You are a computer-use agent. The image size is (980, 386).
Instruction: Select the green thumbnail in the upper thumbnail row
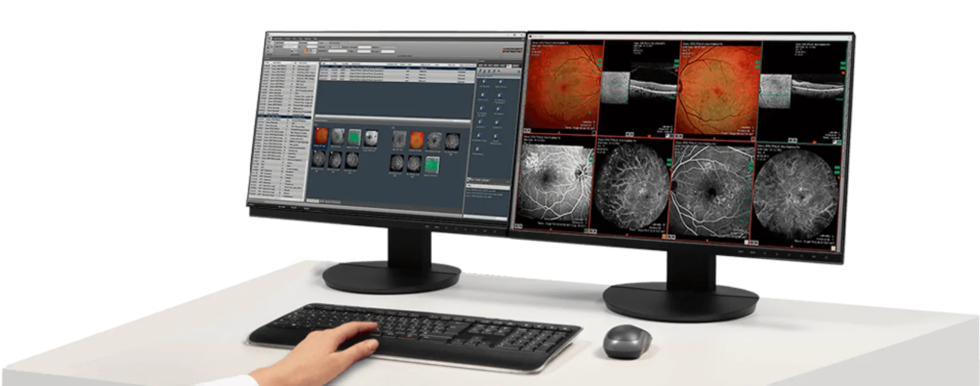354,138
